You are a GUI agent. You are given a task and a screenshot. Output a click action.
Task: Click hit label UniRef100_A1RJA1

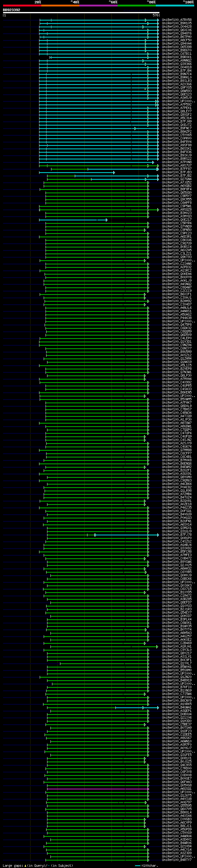tap(177, 646)
